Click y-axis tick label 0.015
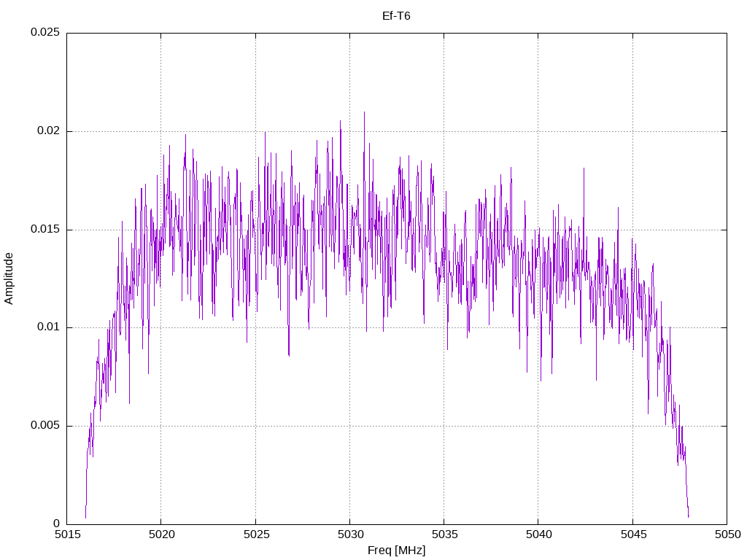The height and width of the screenshot is (560, 747). point(45,229)
